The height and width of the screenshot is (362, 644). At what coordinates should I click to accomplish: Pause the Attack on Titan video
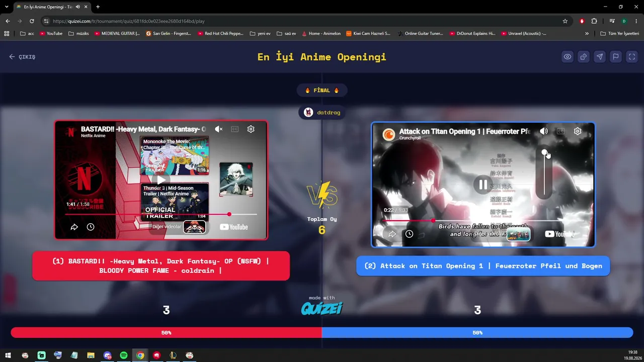483,185
